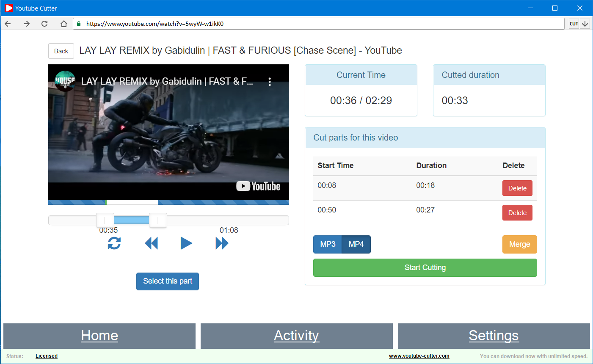
Task: Click the Duration column header
Action: coord(431,165)
